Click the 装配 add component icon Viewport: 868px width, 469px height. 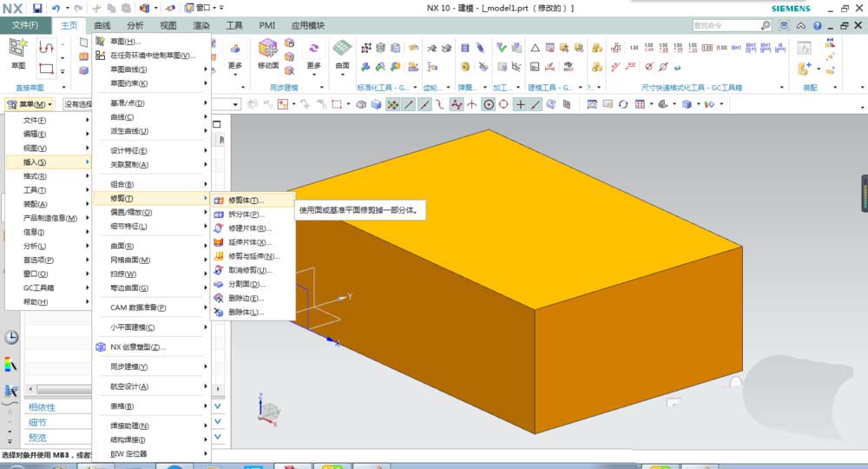tap(804, 68)
